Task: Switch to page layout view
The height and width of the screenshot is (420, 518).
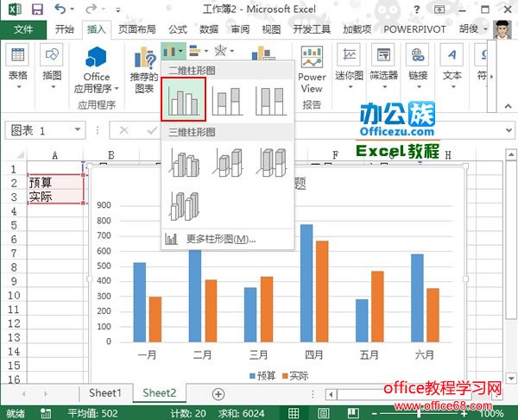Action: click(324, 413)
